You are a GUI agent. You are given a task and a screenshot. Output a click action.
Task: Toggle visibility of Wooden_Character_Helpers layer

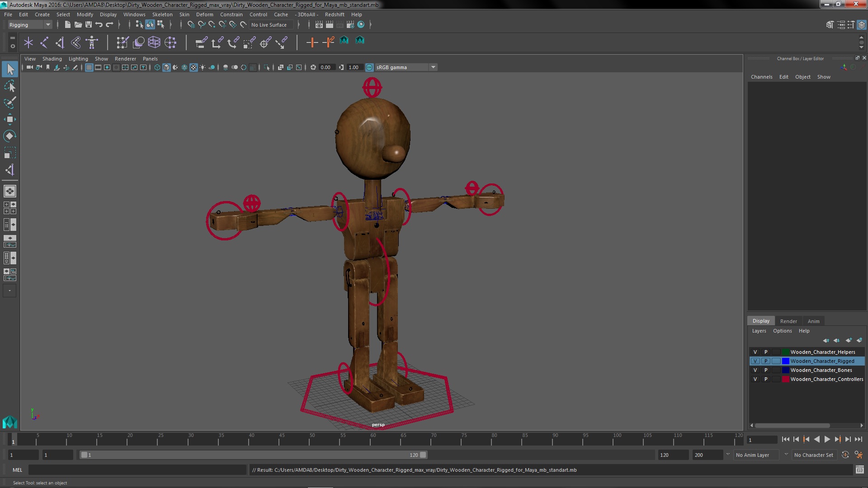[755, 352]
